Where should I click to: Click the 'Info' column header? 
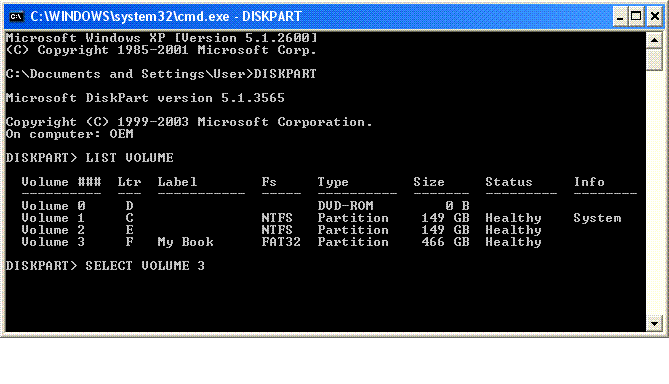pyautogui.click(x=589, y=182)
